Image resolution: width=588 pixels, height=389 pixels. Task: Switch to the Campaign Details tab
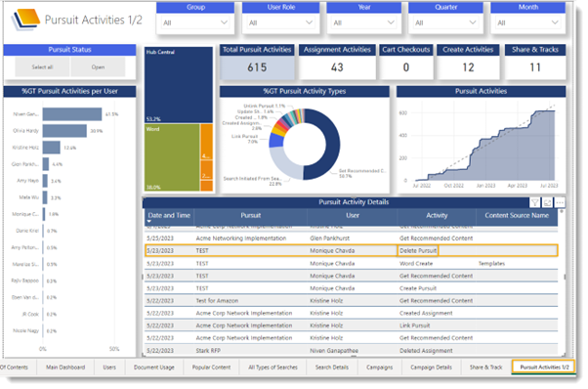(x=431, y=367)
